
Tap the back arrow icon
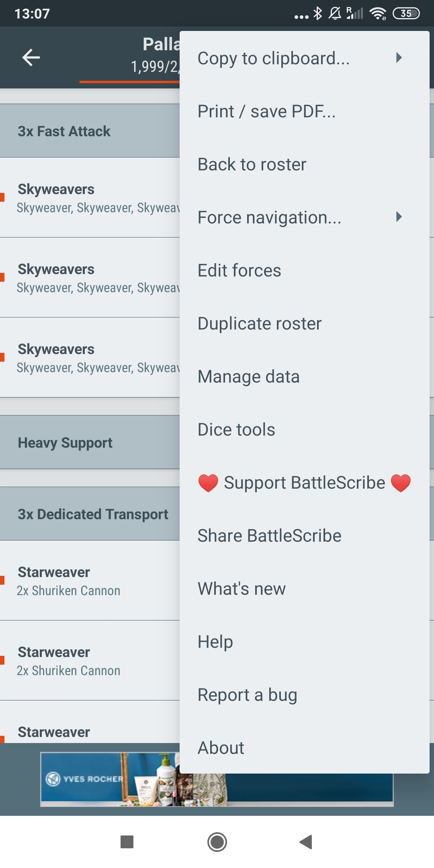(31, 57)
